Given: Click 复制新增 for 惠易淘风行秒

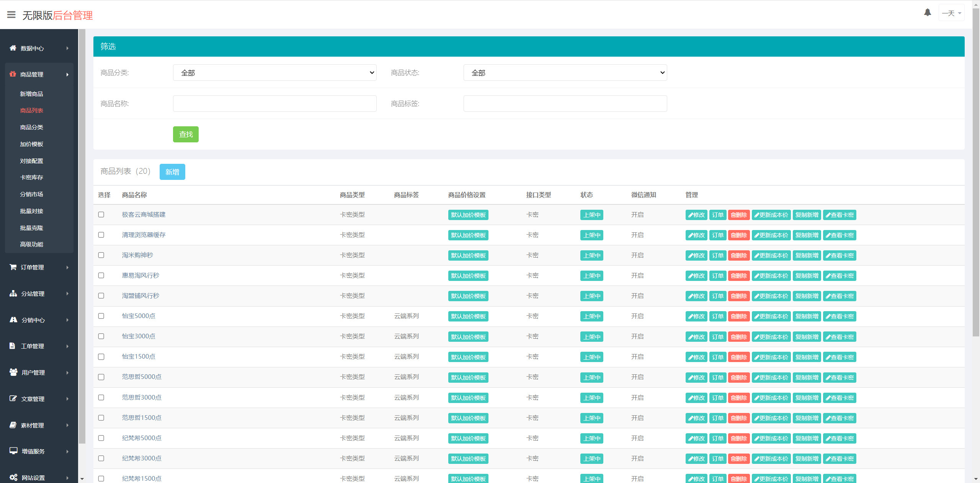Looking at the screenshot, I should 807,276.
